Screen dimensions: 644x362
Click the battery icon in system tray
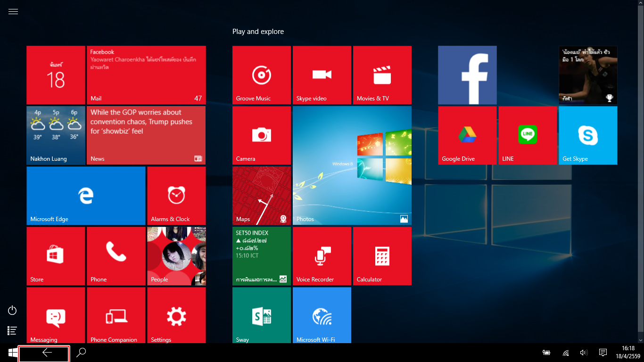546,353
